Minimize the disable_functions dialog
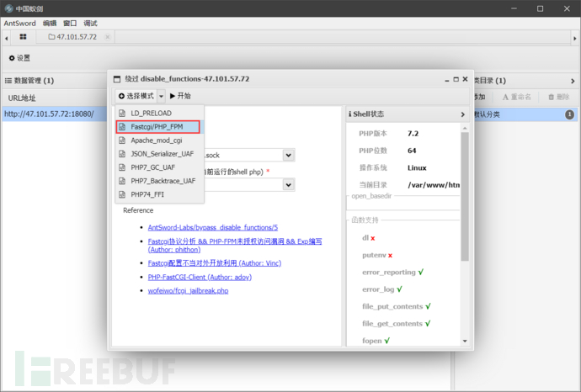 tap(447, 80)
